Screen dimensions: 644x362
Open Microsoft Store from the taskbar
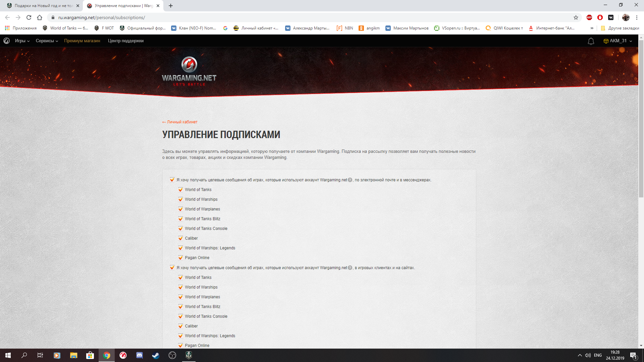point(90,355)
